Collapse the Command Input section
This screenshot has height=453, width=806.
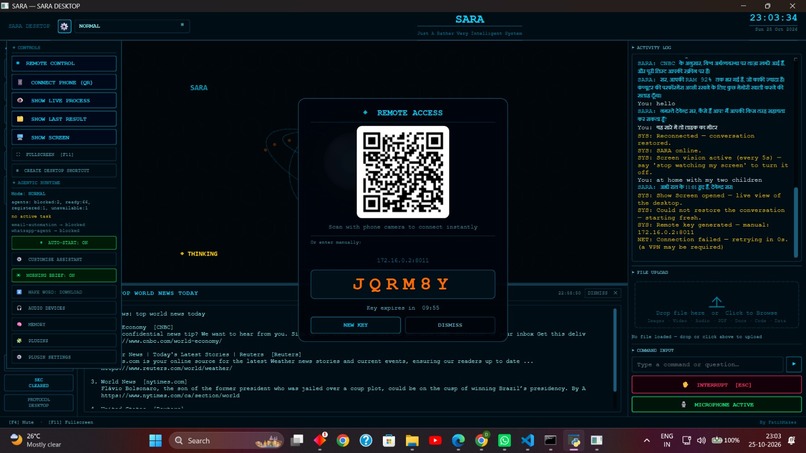[x=652, y=350]
